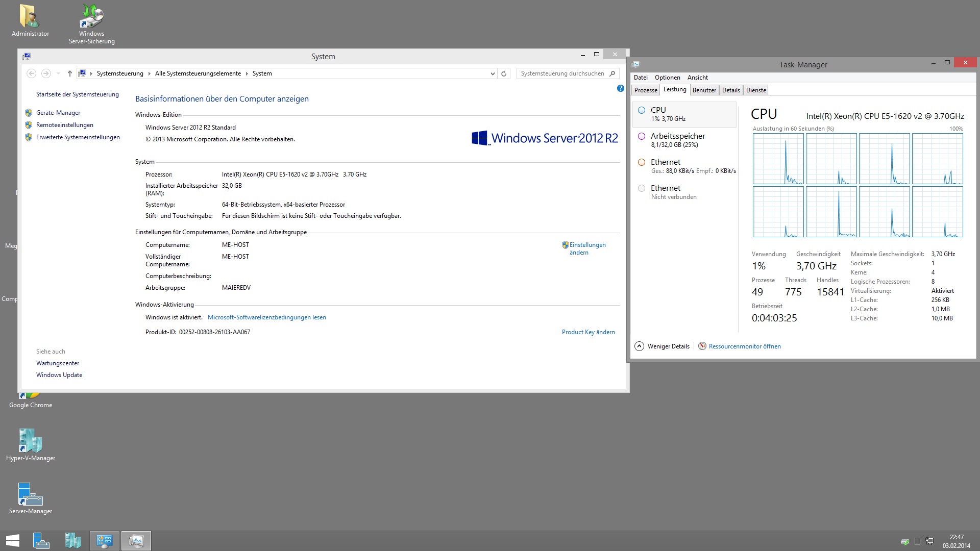Click Server Manager taskbar icon
Screen dimensions: 980x551
[x=41, y=540]
